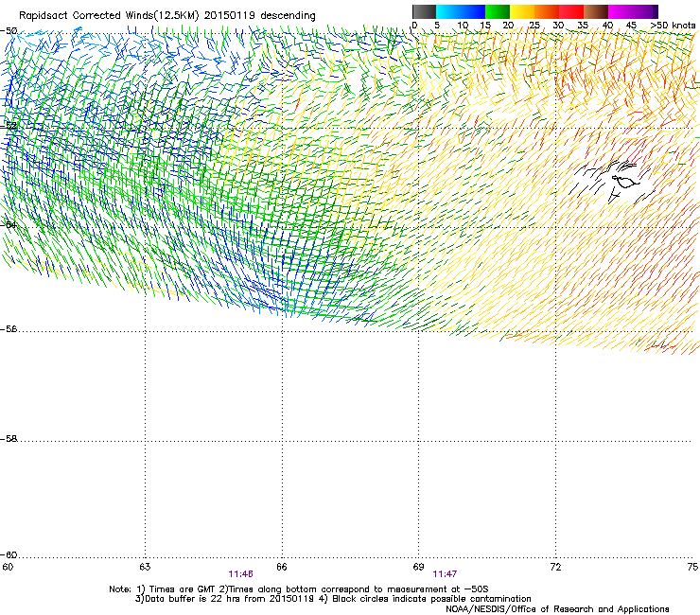The width and height of the screenshot is (700, 615).
Task: Click the NOAA/NESDIS credit line
Action: (557, 609)
